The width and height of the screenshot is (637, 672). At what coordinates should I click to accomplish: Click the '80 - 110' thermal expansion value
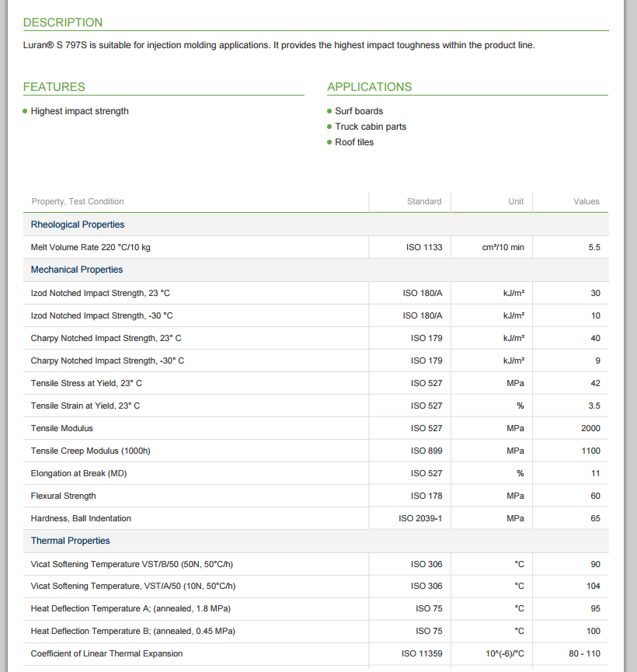point(584,653)
